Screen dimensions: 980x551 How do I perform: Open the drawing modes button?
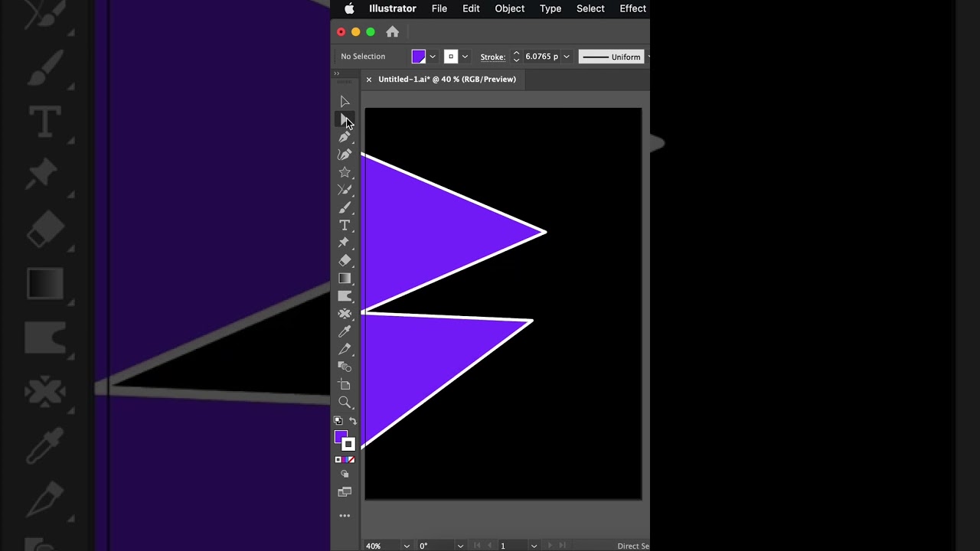coord(345,474)
